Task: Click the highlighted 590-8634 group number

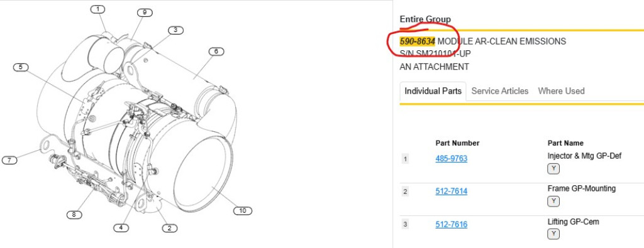Action: click(x=418, y=41)
